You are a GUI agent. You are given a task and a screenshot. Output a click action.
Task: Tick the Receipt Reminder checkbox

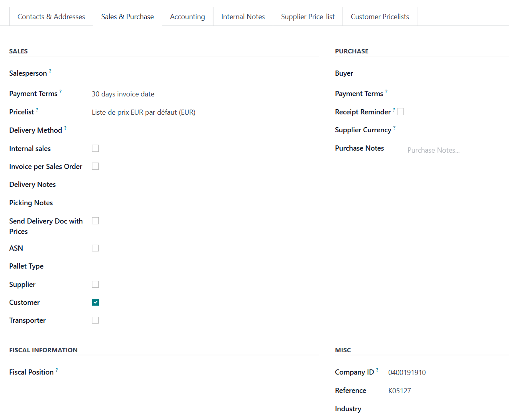pyautogui.click(x=401, y=112)
